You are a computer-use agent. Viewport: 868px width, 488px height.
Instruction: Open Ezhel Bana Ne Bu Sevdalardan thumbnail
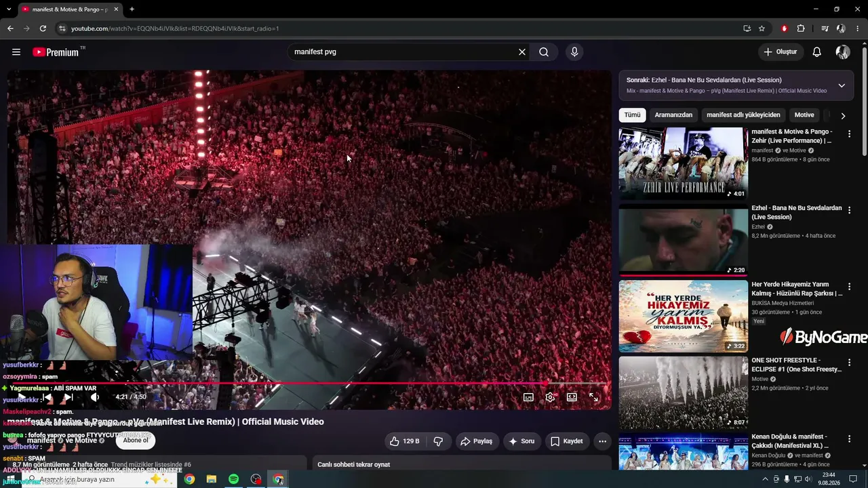tap(684, 240)
